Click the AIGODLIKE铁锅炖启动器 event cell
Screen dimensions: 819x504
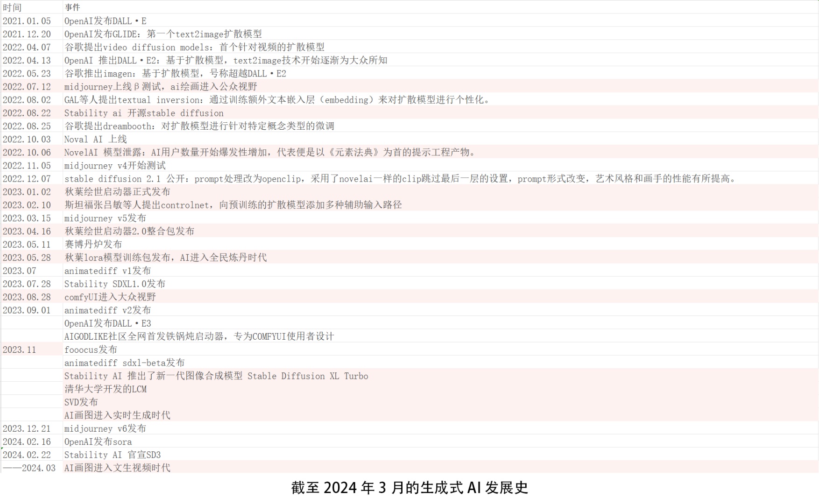coord(440,336)
